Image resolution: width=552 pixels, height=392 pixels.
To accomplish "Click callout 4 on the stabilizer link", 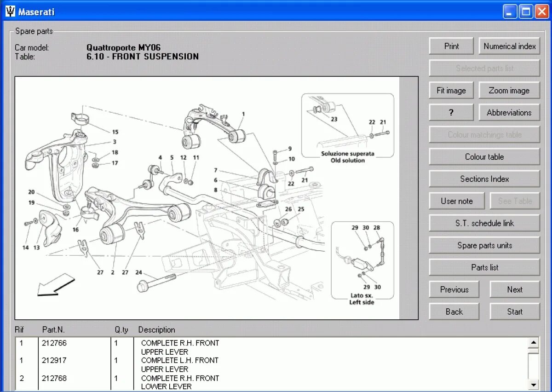I will pos(161,157).
